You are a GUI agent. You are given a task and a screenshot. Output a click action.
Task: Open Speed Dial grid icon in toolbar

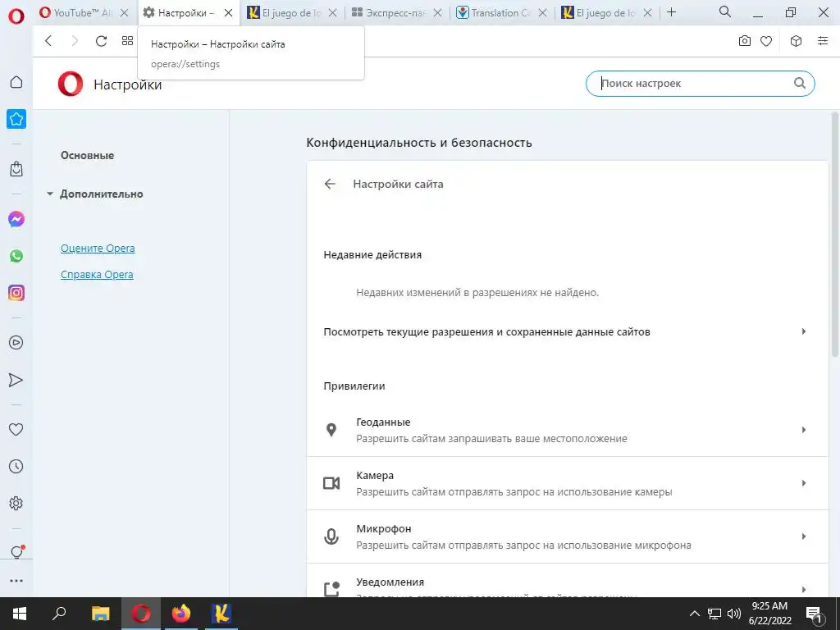coord(127,41)
